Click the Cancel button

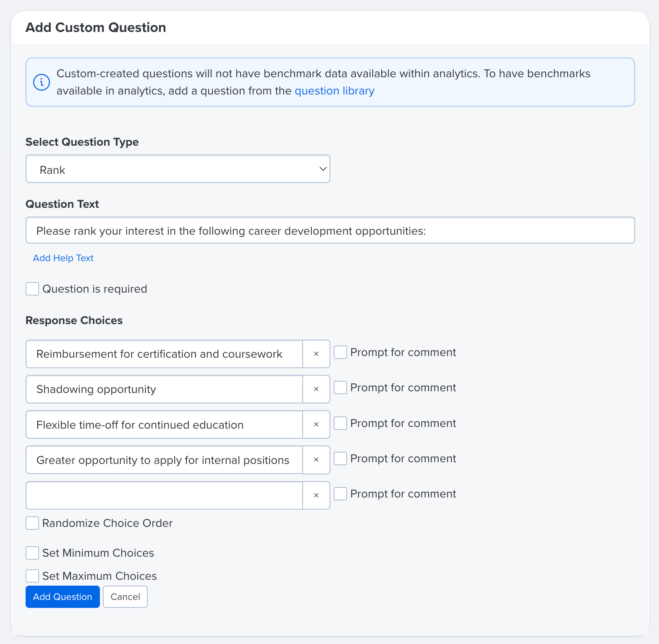point(125,597)
